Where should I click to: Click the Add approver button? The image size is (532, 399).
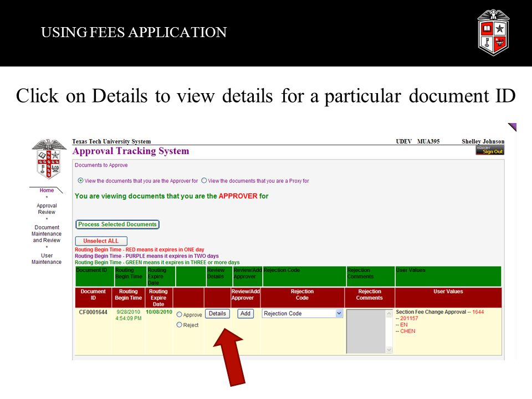pos(245,314)
